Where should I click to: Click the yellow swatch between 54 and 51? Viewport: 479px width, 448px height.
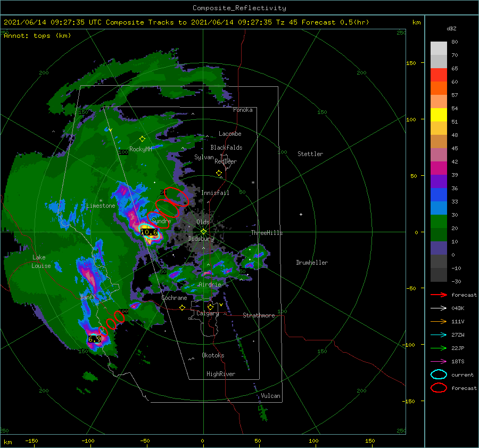tap(439, 115)
